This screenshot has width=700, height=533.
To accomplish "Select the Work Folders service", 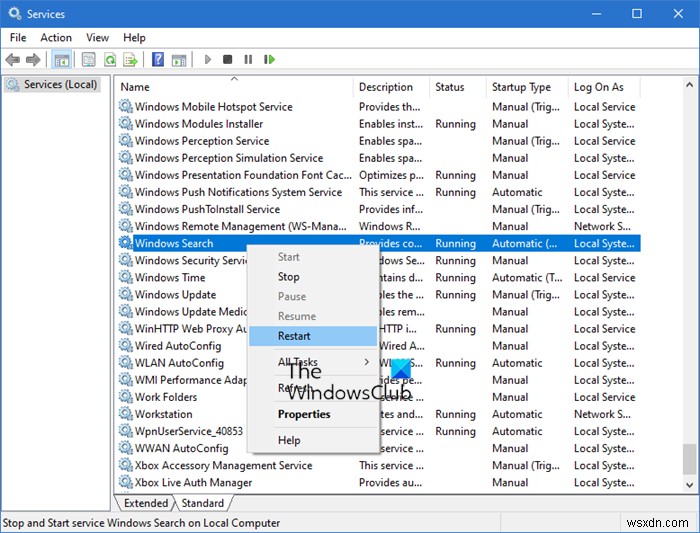I will coord(166,397).
